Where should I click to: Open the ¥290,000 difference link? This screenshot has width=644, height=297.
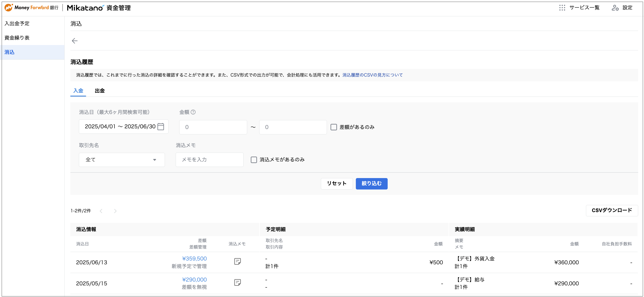coord(194,280)
